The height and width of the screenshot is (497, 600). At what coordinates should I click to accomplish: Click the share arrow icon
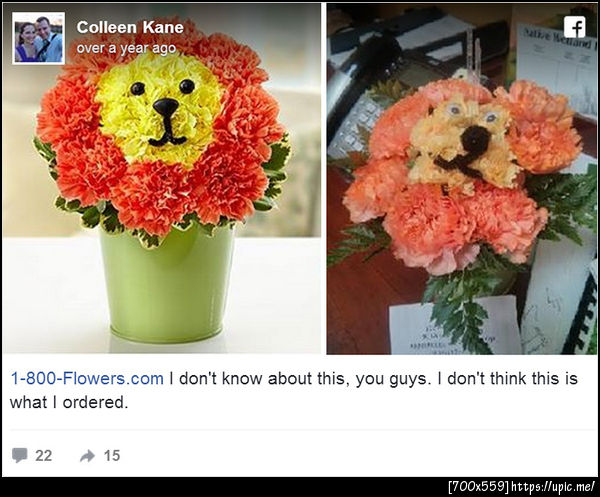[x=88, y=455]
